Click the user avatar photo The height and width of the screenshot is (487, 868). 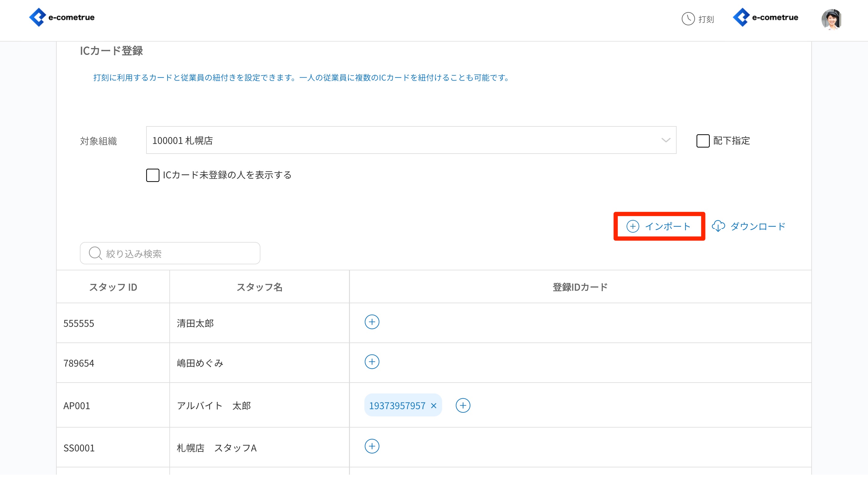(x=831, y=20)
